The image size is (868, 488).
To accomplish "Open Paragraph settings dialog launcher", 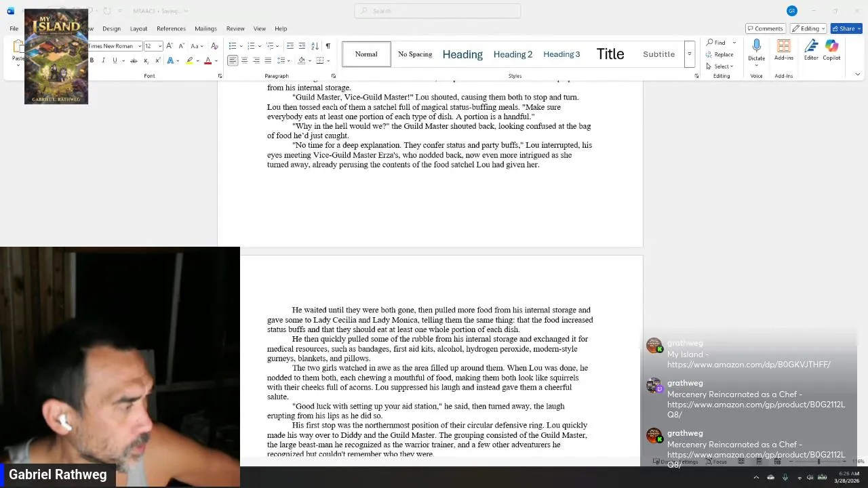I will (333, 76).
